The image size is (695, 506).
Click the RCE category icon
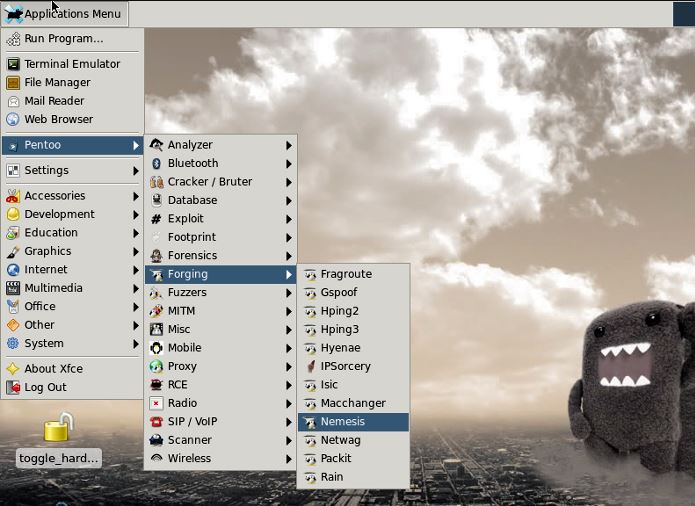pyautogui.click(x=156, y=385)
